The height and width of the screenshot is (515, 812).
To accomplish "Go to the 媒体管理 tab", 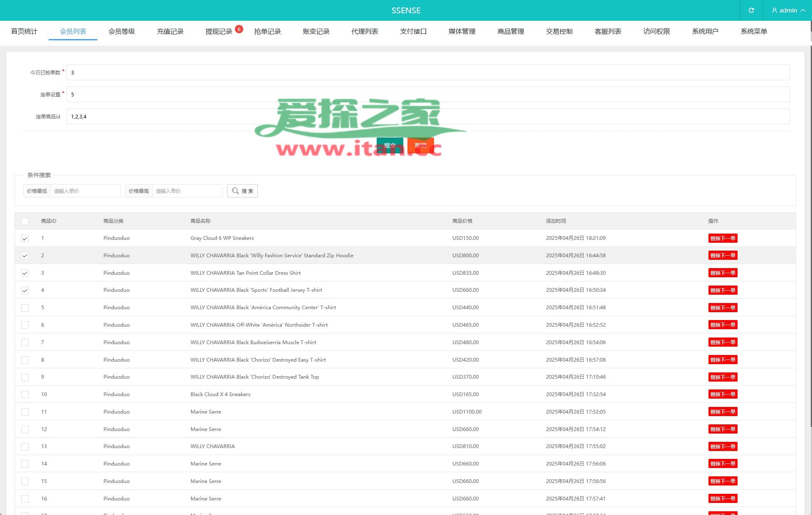I will (462, 32).
